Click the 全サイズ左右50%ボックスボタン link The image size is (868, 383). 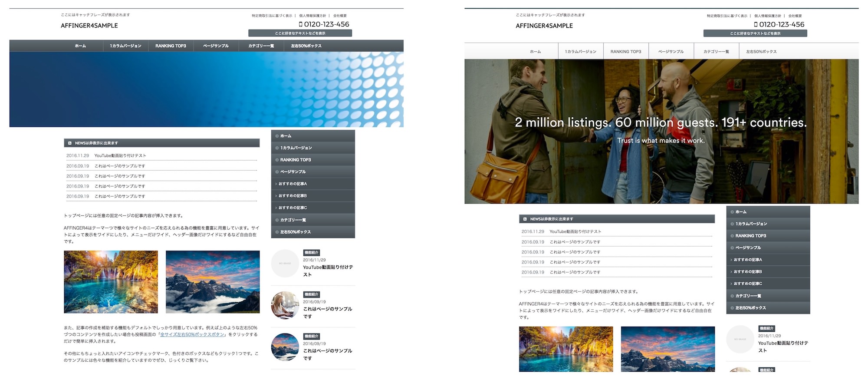tap(192, 334)
